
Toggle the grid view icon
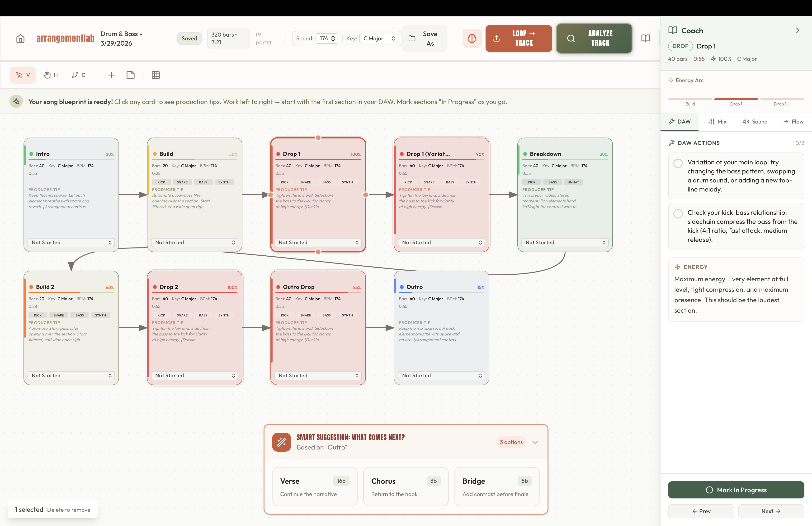pyautogui.click(x=156, y=75)
